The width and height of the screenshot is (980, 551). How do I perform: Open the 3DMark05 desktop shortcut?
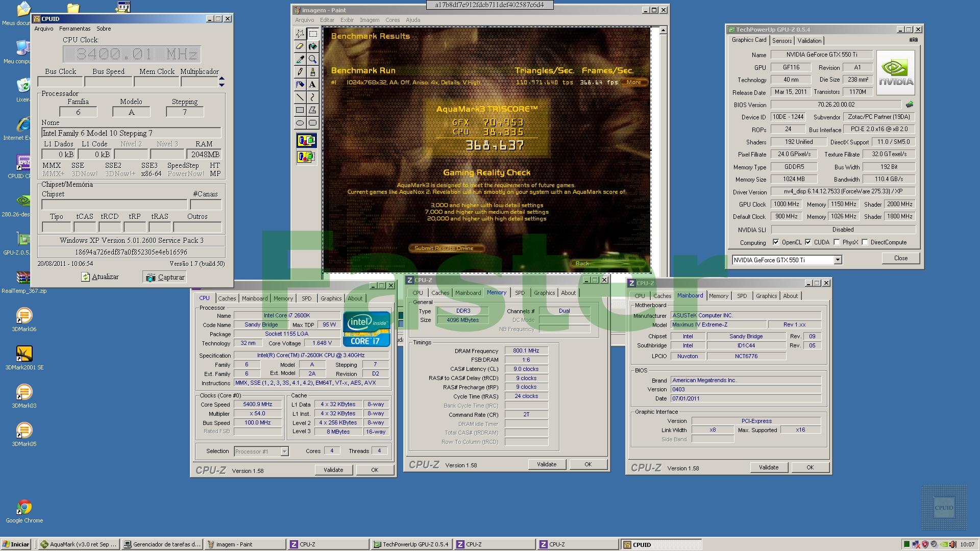(x=24, y=435)
